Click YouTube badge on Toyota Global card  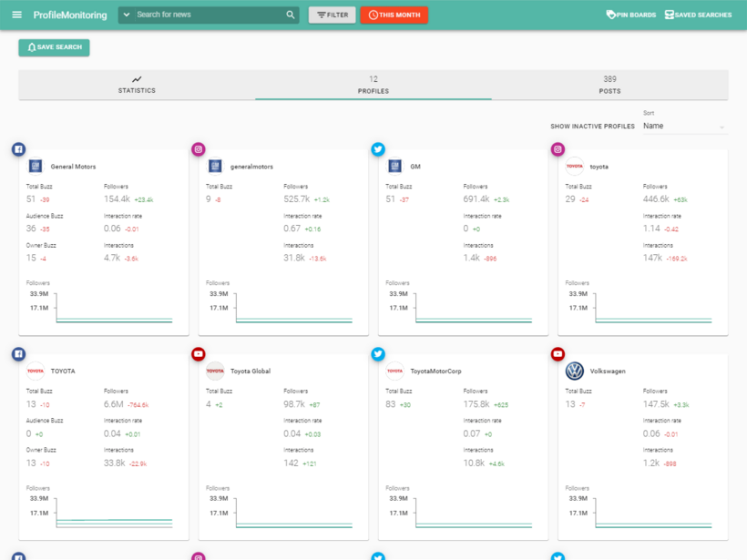point(199,354)
